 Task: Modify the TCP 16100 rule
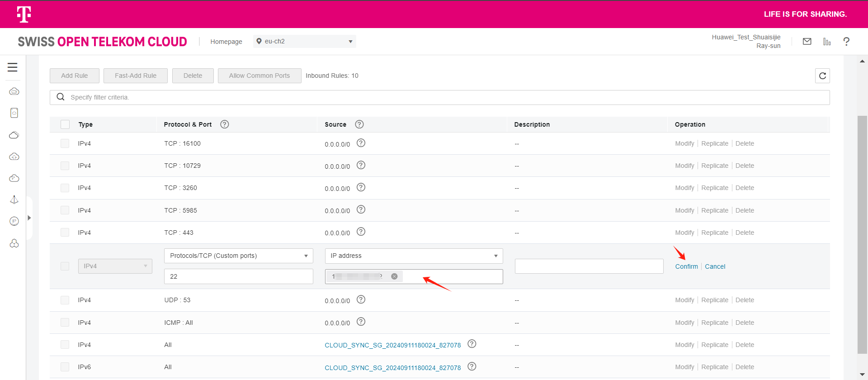(684, 143)
